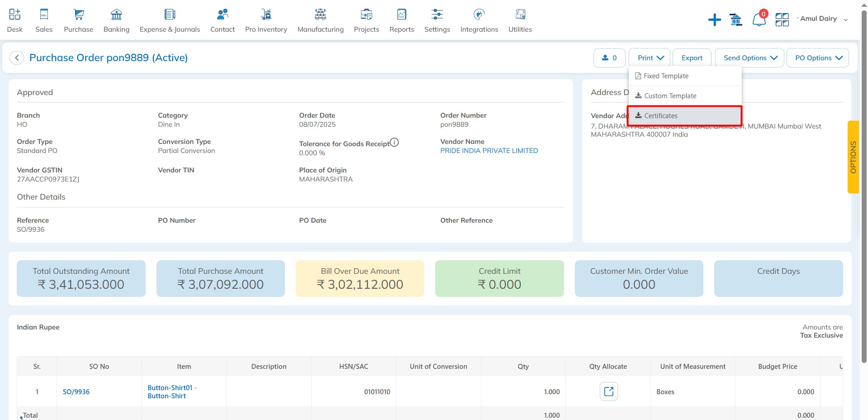Click the Customer Min. Order Value card
This screenshot has height=420, width=868.
(x=639, y=278)
